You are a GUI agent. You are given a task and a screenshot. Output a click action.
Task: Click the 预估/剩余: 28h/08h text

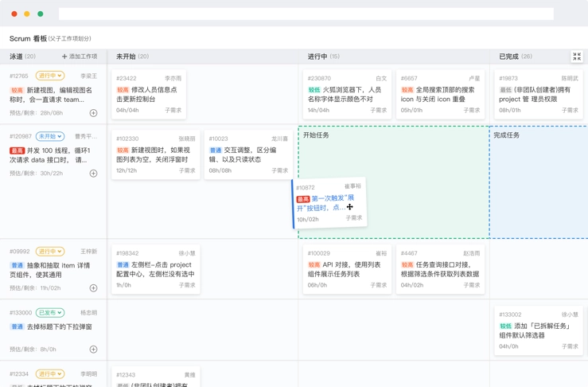(37, 113)
